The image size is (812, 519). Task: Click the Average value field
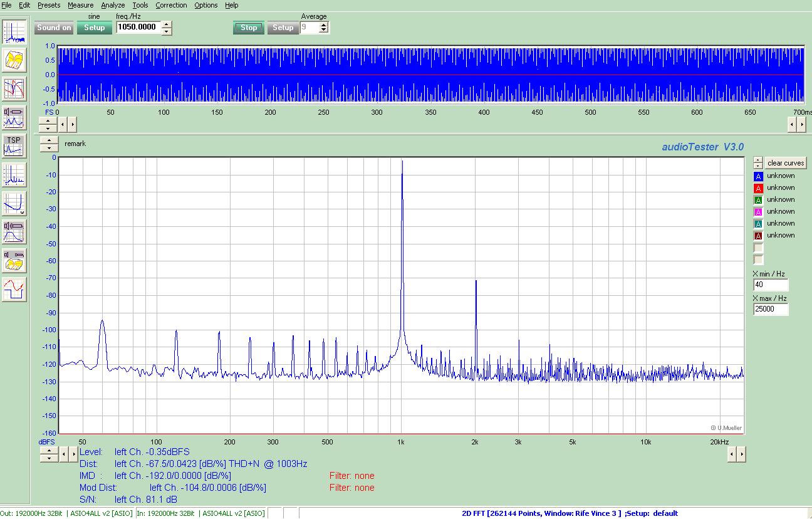click(x=309, y=28)
